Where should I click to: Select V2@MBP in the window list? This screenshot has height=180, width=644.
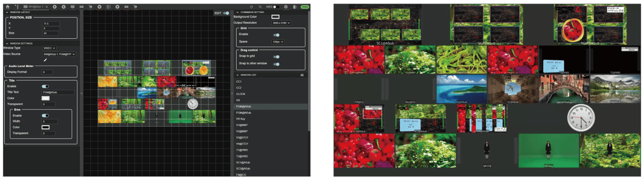[270, 131]
